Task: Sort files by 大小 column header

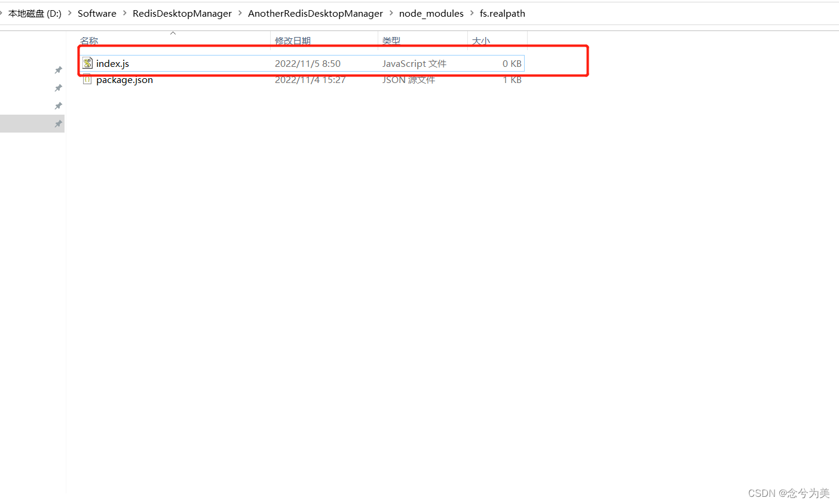Action: [x=481, y=41]
